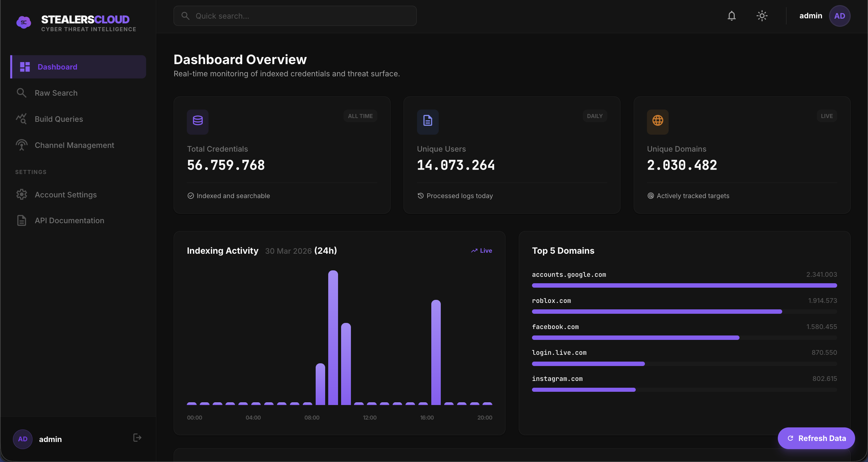
Task: Log out using the sidebar logout icon
Action: [137, 438]
